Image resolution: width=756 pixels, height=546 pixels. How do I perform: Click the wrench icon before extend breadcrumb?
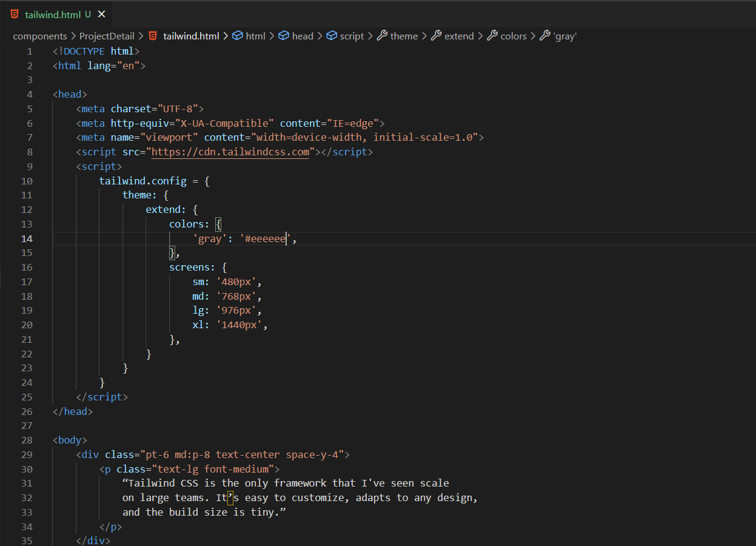(x=436, y=36)
